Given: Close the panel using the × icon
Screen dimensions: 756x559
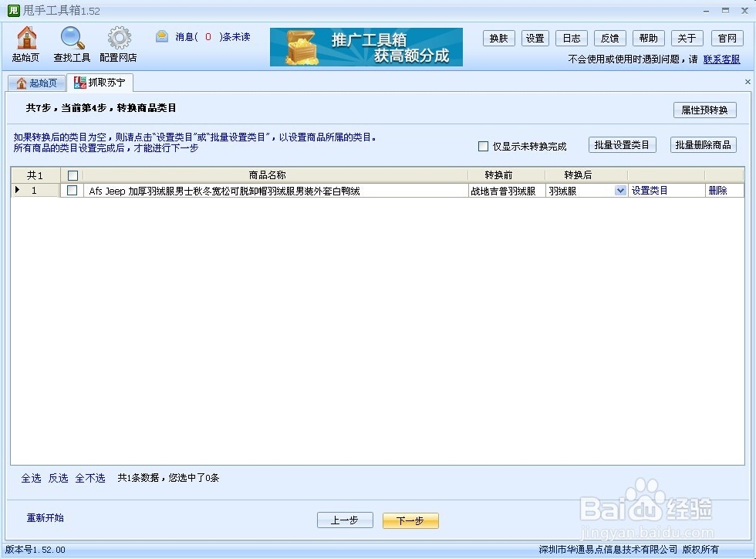Looking at the screenshot, I should pyautogui.click(x=747, y=80).
